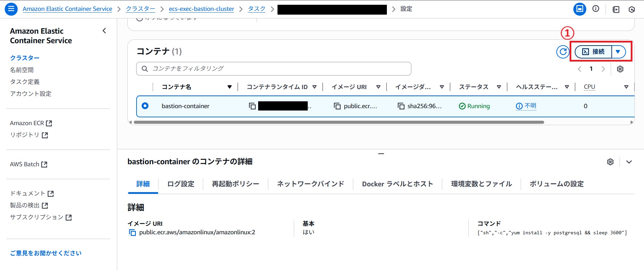Viewport: 644px width, 271px height.
Task: Collapse the container details panel chevron
Action: pos(629,162)
